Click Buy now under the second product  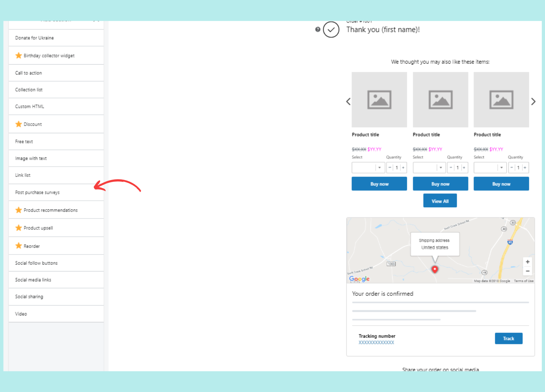(x=440, y=184)
